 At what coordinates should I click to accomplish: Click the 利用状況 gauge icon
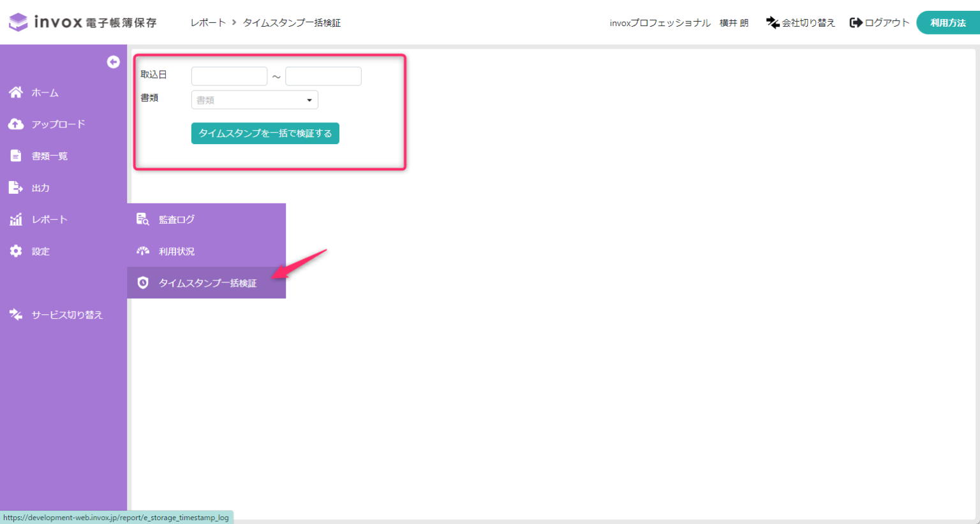142,251
